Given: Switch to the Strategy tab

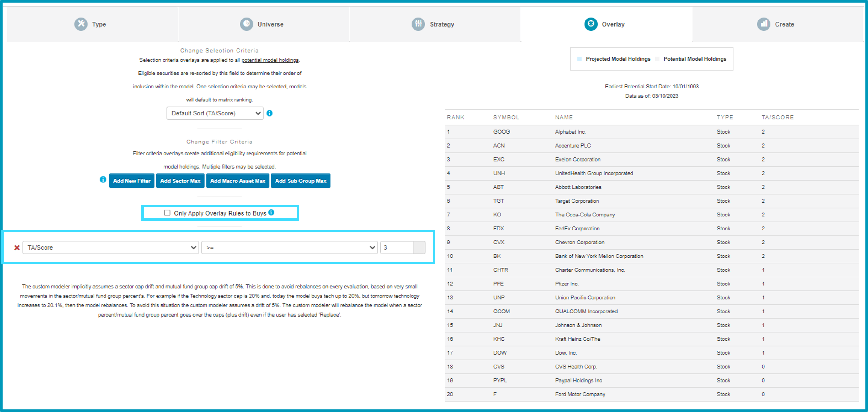Looking at the screenshot, I should 435,24.
